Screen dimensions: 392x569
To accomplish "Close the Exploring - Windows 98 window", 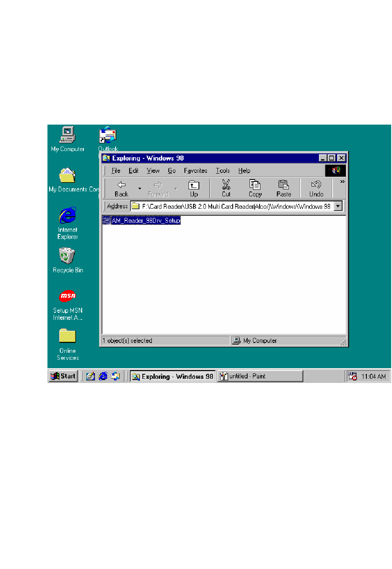I will tap(341, 158).
